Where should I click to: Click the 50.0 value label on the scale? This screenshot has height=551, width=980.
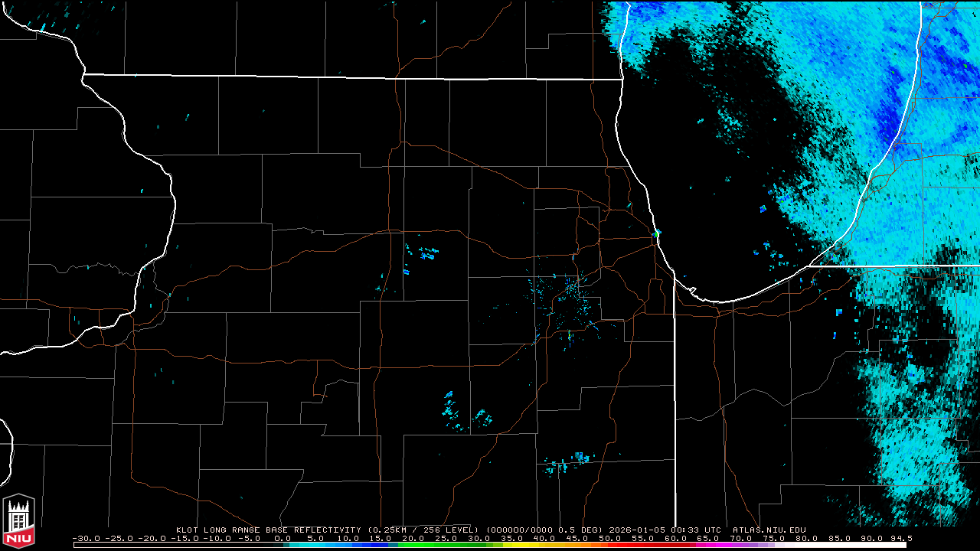(x=611, y=538)
